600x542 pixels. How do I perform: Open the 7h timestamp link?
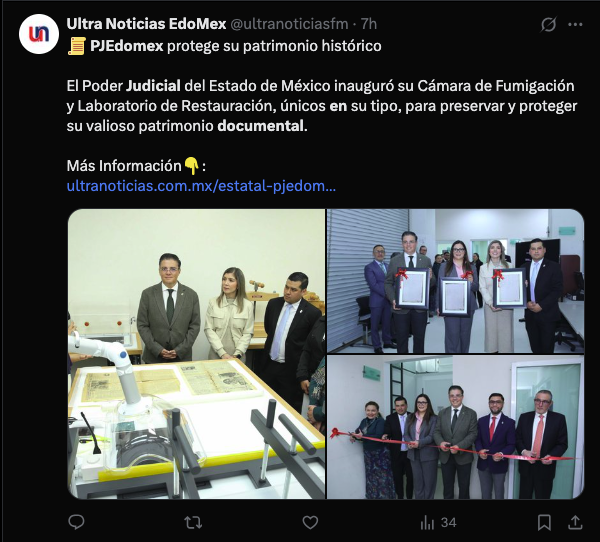(369, 24)
